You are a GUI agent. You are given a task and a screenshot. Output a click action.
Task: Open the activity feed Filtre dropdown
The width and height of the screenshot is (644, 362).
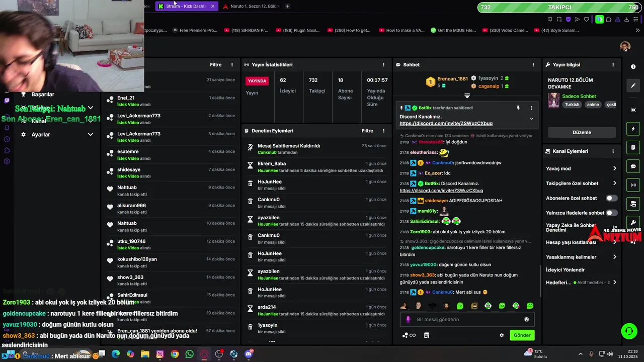pyautogui.click(x=216, y=65)
